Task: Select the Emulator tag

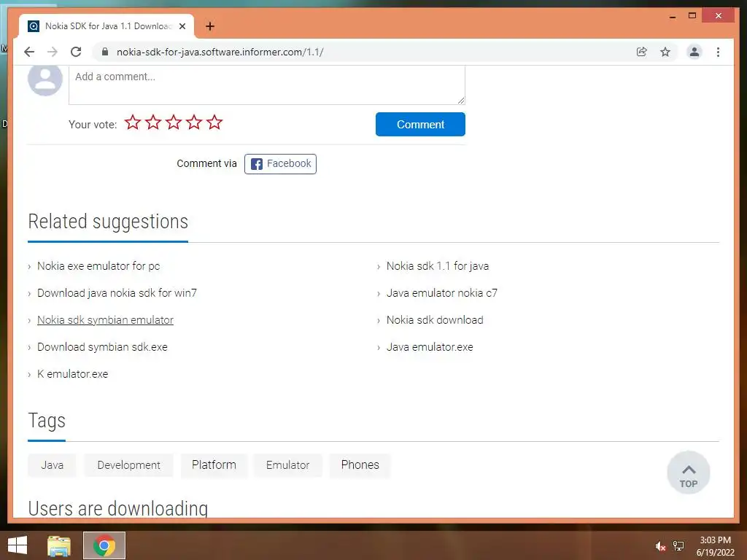Action: click(x=287, y=465)
